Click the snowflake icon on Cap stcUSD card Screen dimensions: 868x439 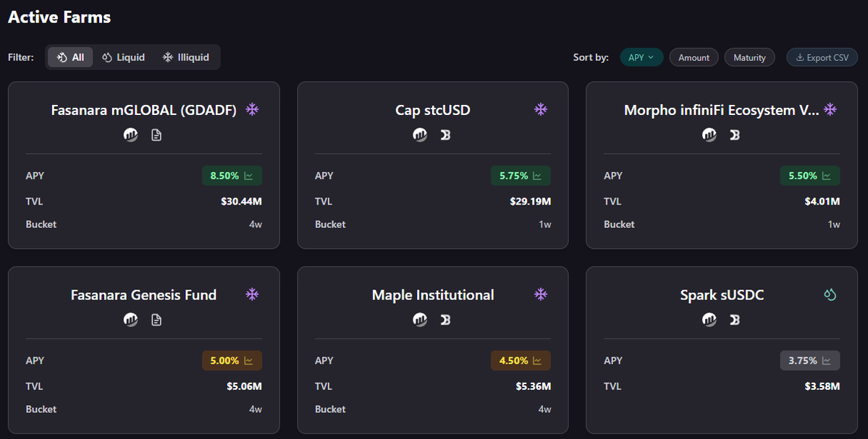click(x=541, y=109)
